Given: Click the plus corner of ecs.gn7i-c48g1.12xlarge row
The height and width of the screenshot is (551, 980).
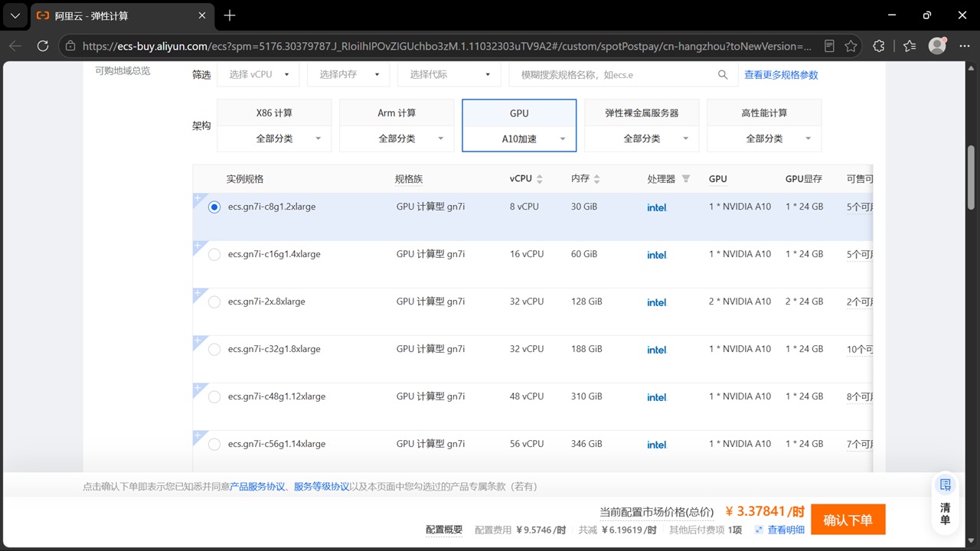Looking at the screenshot, I should click(x=198, y=387).
